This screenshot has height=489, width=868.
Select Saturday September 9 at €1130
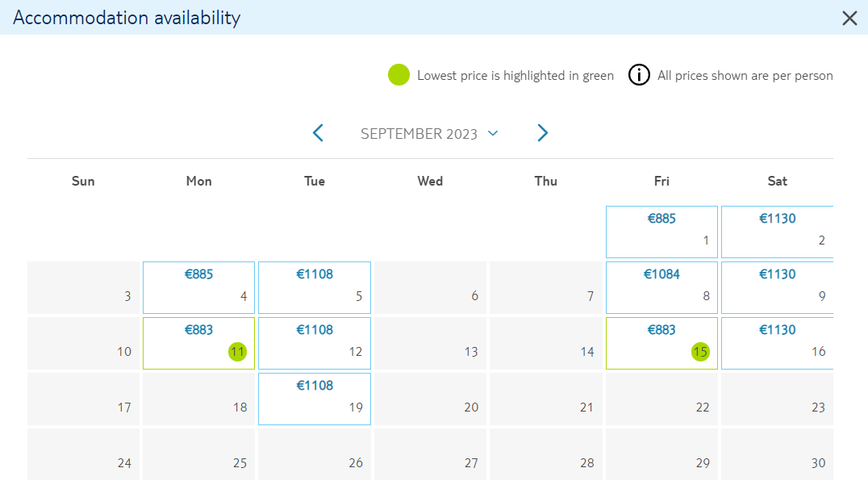[x=777, y=287]
